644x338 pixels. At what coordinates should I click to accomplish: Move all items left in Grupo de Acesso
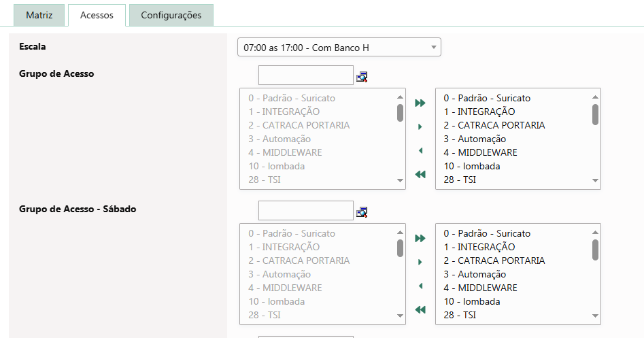tap(420, 175)
